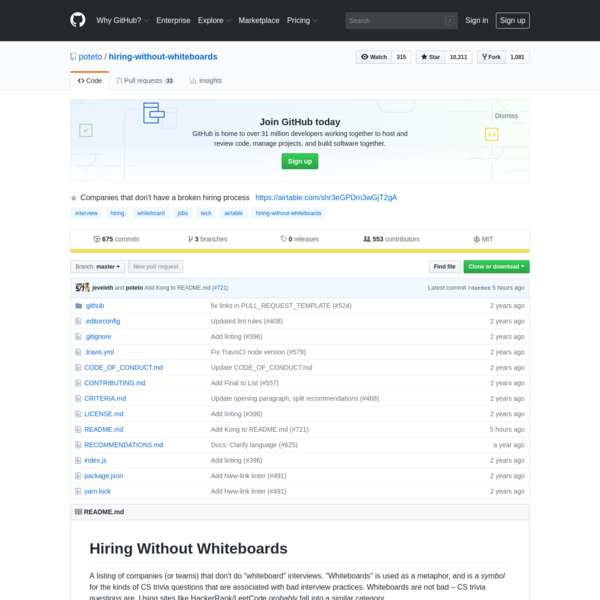Open hiring-without-whiteboards repository link
Image resolution: width=600 pixels, height=600 pixels.
coord(163,57)
